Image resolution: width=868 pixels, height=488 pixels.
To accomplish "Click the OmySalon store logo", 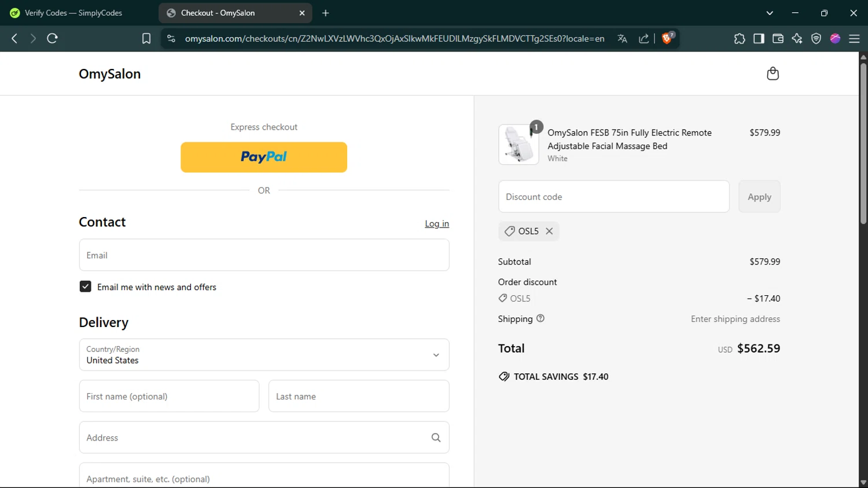I will (110, 74).
